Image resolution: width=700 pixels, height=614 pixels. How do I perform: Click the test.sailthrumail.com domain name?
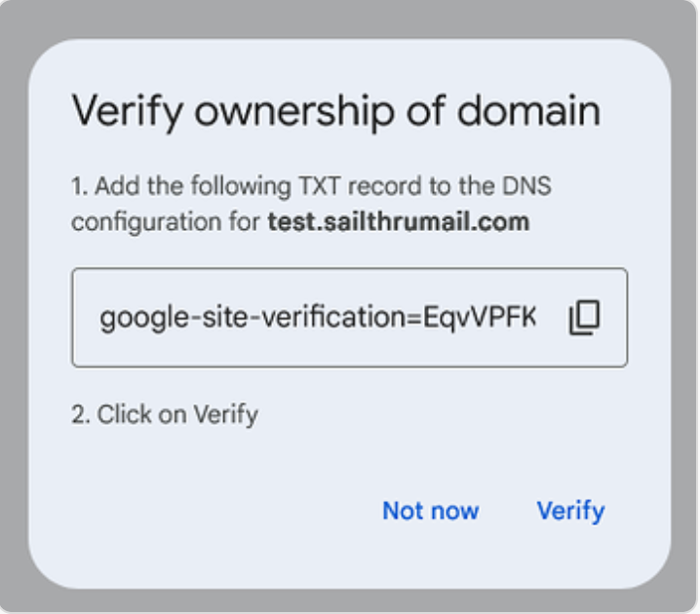[398, 221]
